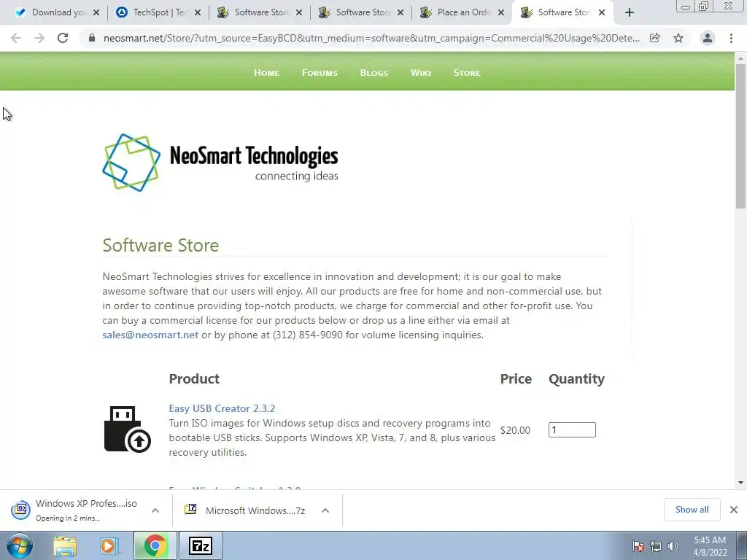Close the downloads bar
The height and width of the screenshot is (560, 747).
[734, 510]
